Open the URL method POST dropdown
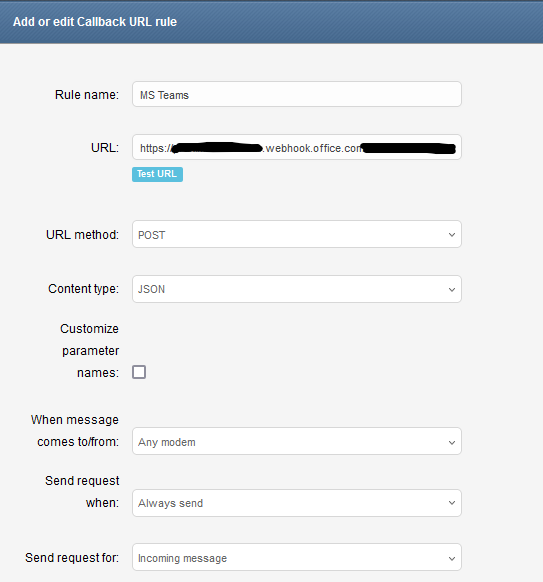The height and width of the screenshot is (582, 543). click(297, 234)
